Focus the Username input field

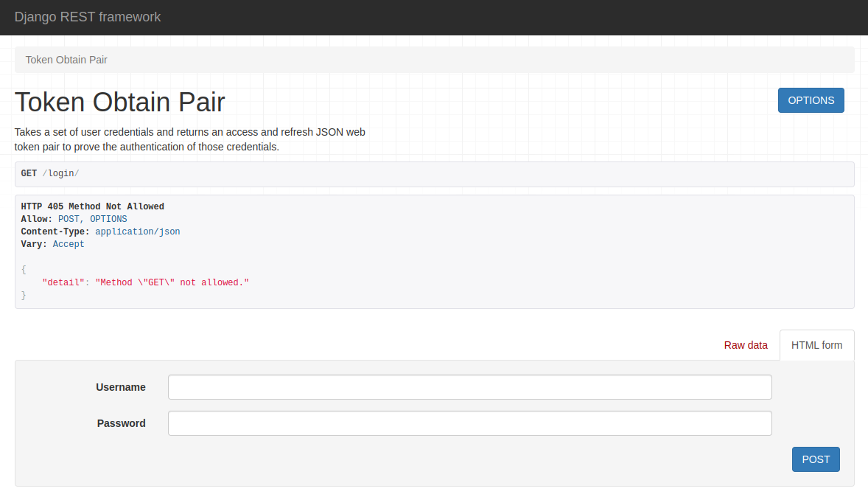pos(469,387)
